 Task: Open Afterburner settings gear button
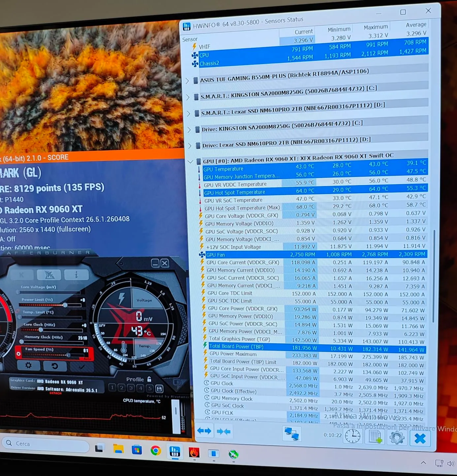(x=28, y=365)
